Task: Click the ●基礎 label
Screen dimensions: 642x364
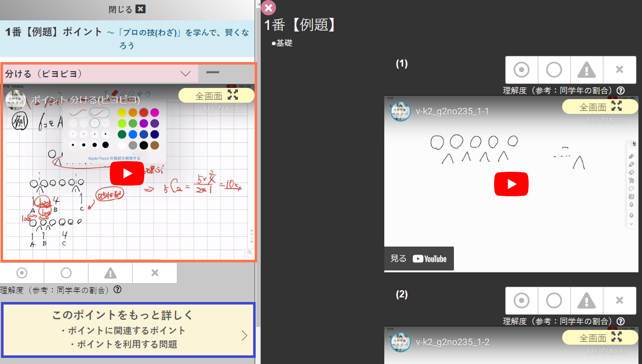Action: click(x=282, y=43)
